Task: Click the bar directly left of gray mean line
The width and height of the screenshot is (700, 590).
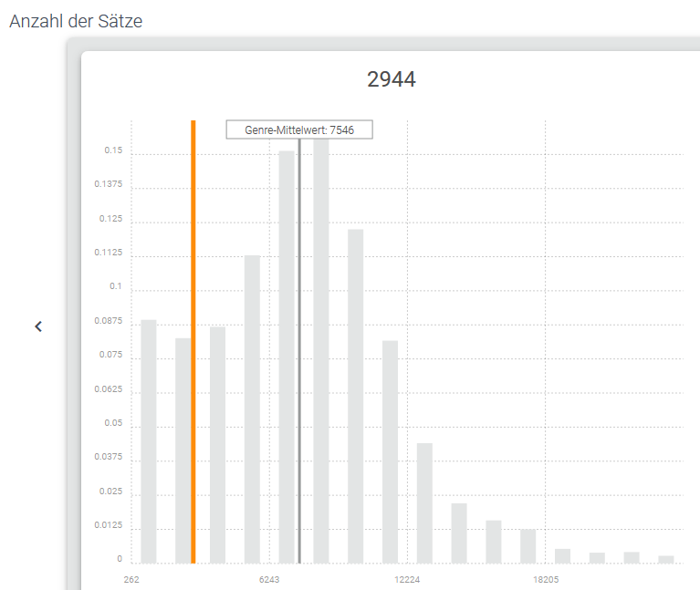Action: pyautogui.click(x=287, y=357)
